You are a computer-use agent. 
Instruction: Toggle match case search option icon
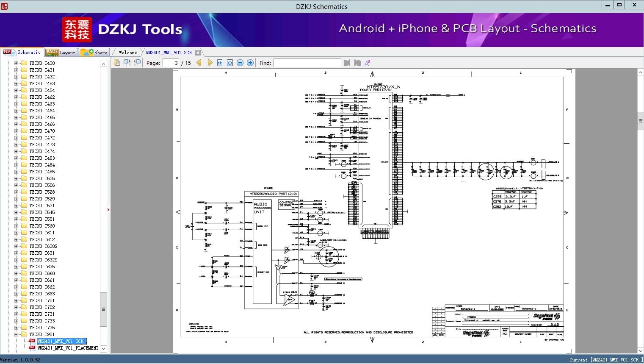[368, 63]
